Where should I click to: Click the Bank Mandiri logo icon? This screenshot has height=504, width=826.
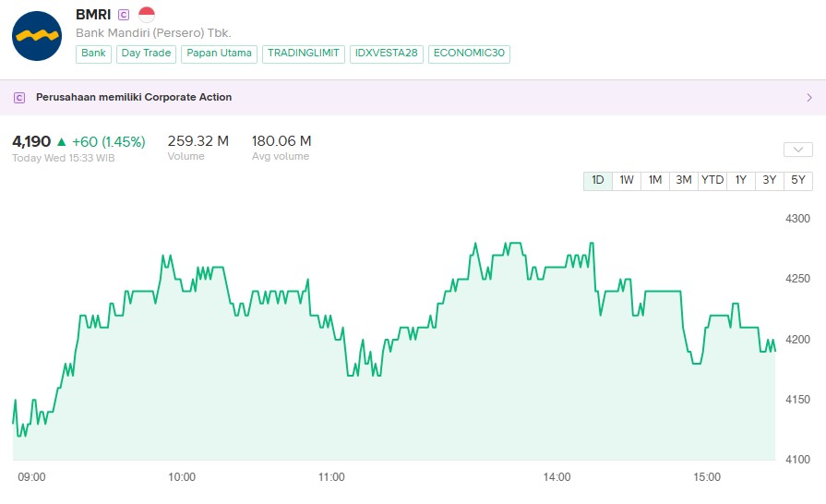coord(37,36)
